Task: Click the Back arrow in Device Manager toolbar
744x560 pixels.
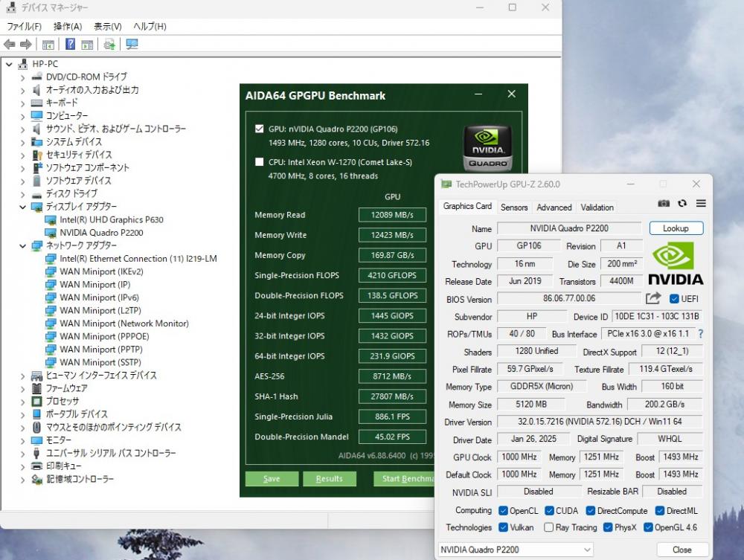Action: (x=9, y=45)
